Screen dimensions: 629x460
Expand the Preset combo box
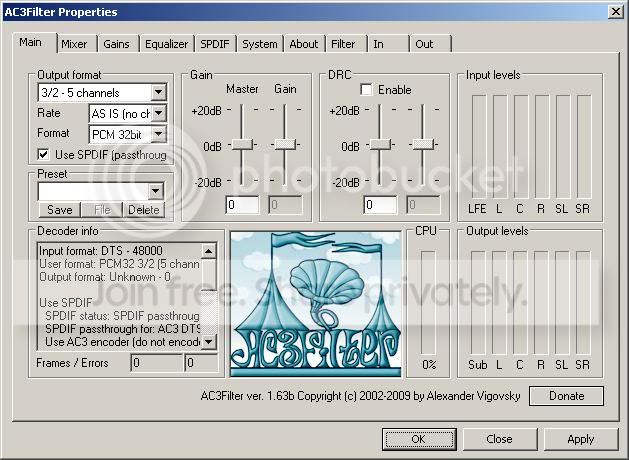(x=155, y=191)
